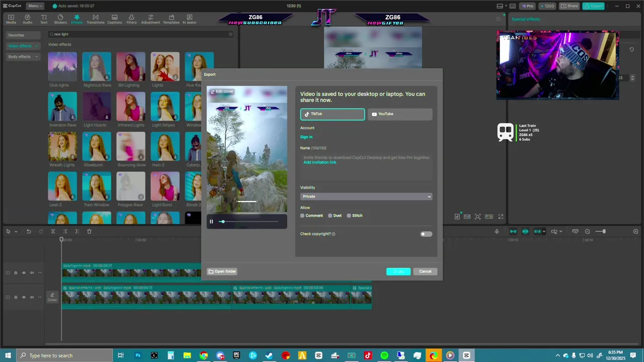Open the Stickers panel tab

click(x=60, y=19)
